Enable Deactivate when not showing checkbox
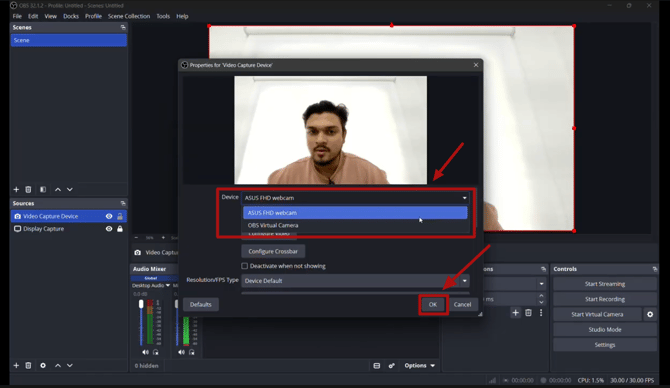 [244, 266]
